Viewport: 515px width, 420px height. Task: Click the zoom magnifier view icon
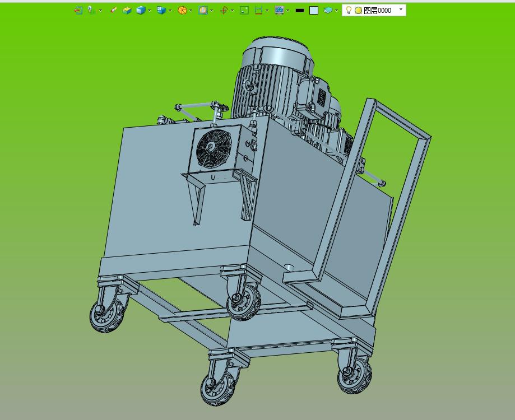click(x=203, y=11)
